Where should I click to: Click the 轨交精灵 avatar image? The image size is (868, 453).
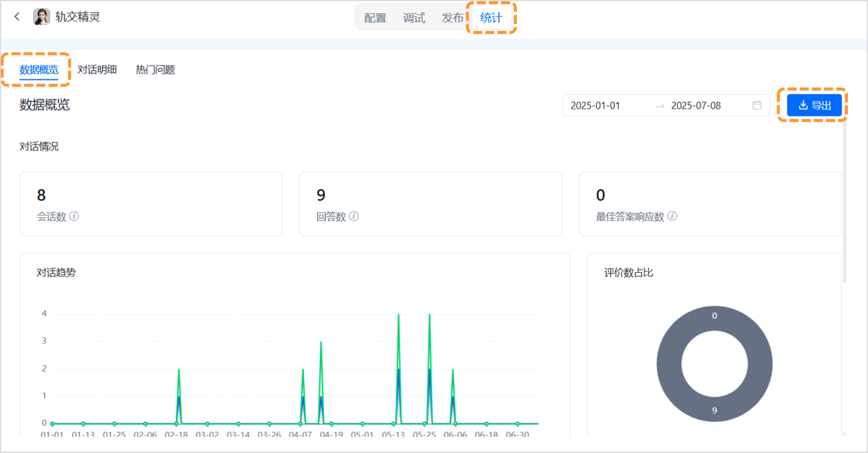click(x=41, y=17)
